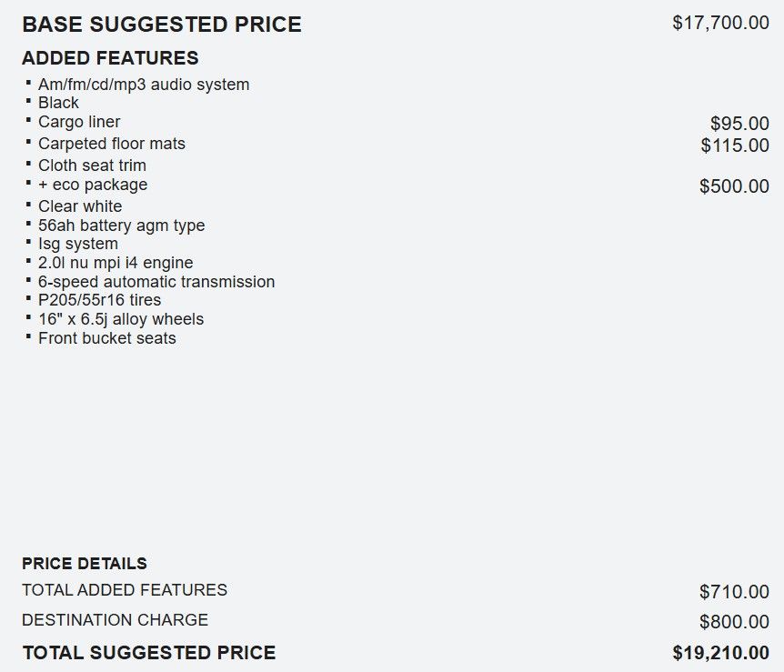This screenshot has width=784, height=672.
Task: Click the $17,700.00 base price amount
Action: [x=720, y=23]
